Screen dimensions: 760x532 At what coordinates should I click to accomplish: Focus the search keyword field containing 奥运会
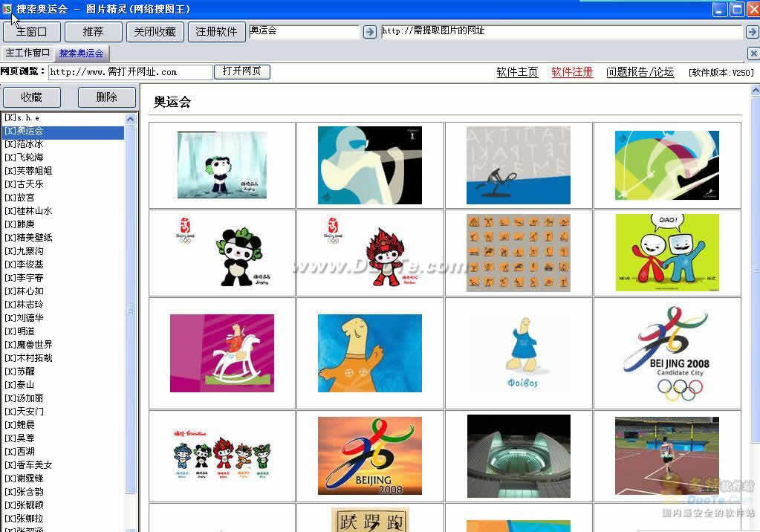304,31
